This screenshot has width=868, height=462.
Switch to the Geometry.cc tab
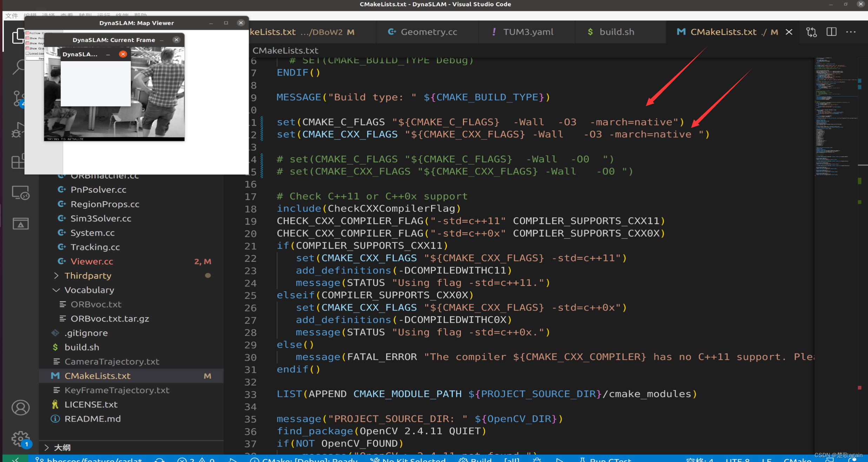pos(429,32)
